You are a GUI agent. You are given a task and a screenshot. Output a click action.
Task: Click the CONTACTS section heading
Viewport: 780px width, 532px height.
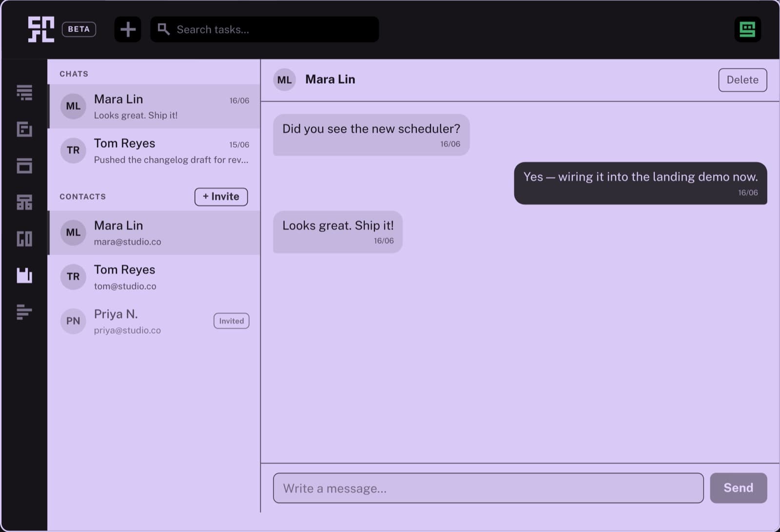point(83,197)
